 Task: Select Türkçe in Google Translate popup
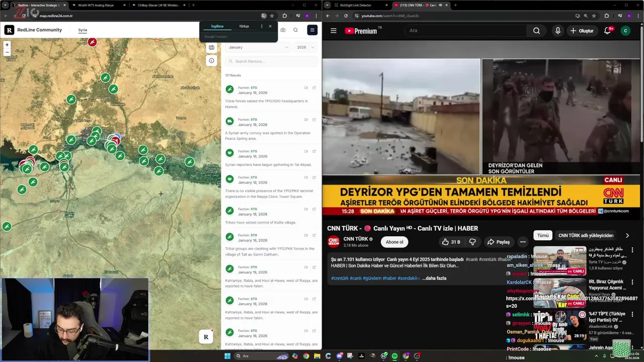pos(244,26)
